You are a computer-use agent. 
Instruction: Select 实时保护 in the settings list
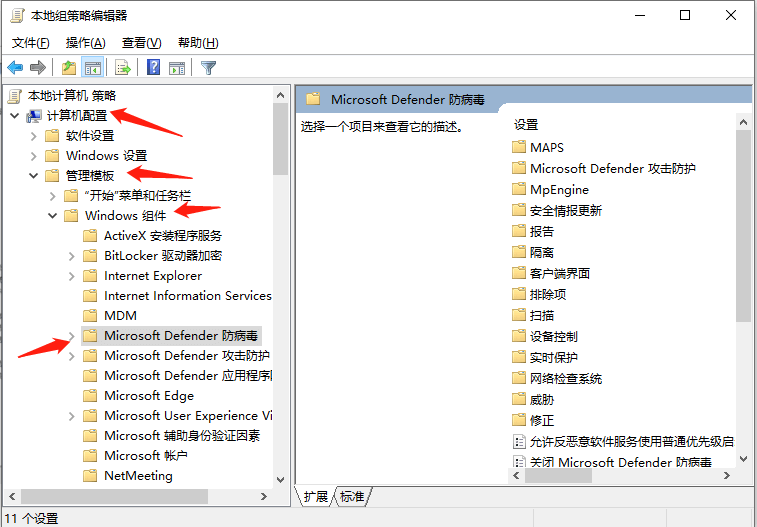tap(554, 357)
